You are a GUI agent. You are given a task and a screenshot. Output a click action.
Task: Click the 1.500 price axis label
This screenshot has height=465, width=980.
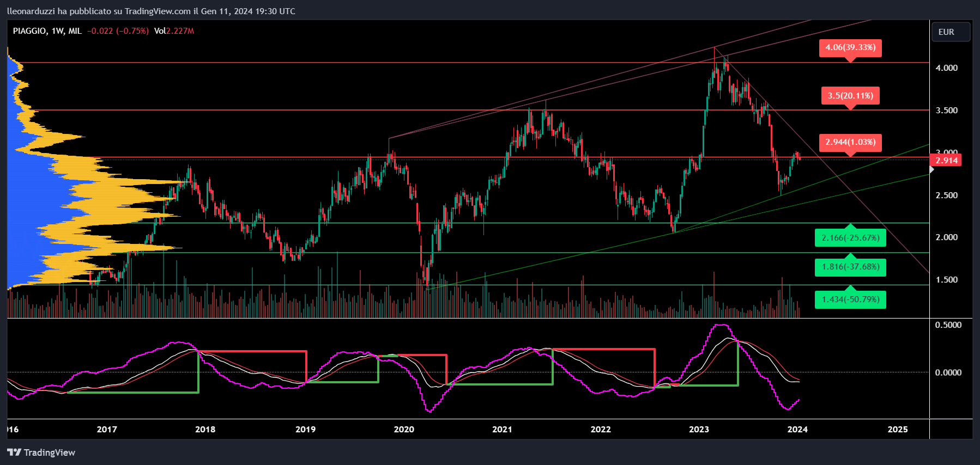coord(947,280)
